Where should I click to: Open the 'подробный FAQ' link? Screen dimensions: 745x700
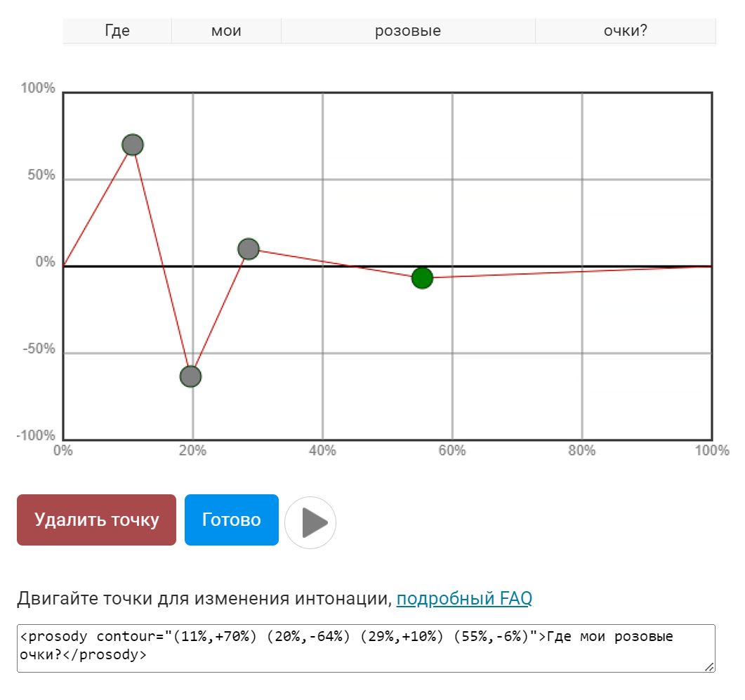[x=464, y=599]
